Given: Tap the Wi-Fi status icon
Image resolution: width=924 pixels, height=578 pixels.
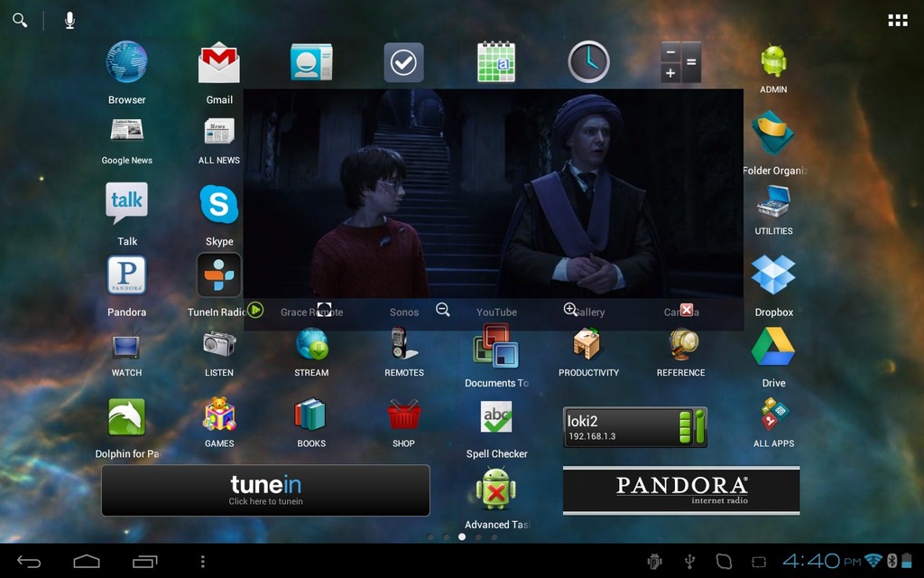Looking at the screenshot, I should click(x=873, y=560).
